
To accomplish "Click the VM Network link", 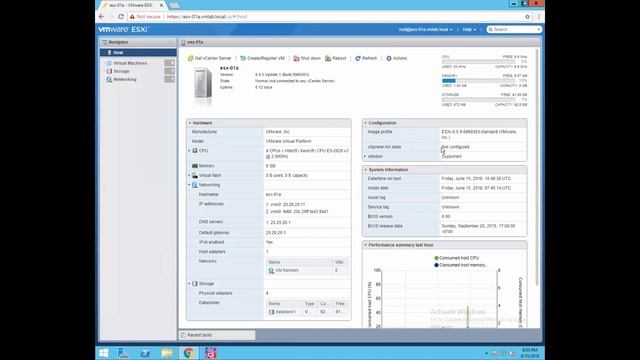I will pos(287,270).
